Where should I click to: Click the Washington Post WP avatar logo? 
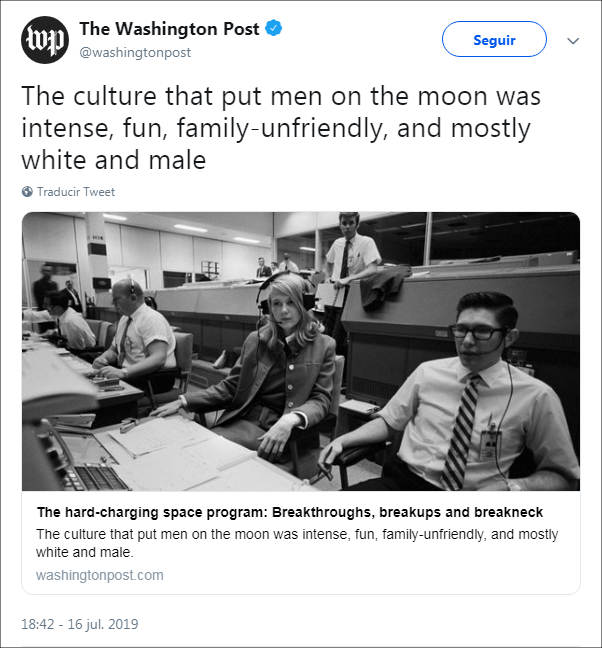tap(45, 40)
